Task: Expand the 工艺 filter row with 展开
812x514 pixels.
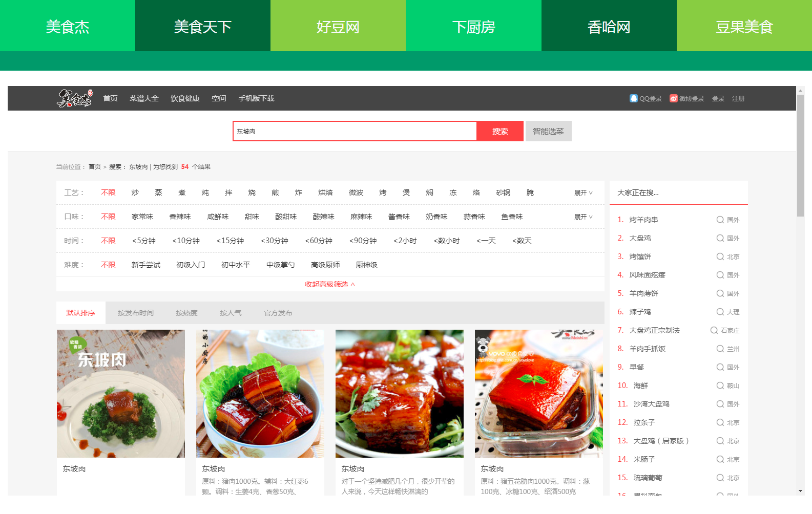Action: tap(583, 192)
